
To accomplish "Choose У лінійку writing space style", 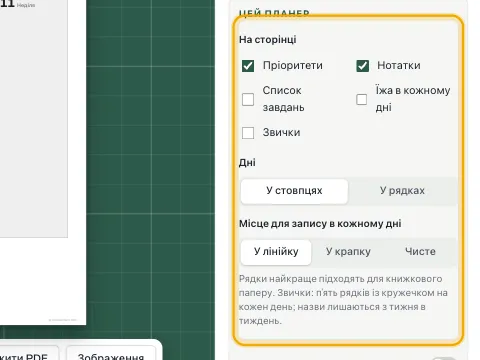I will click(276, 252).
